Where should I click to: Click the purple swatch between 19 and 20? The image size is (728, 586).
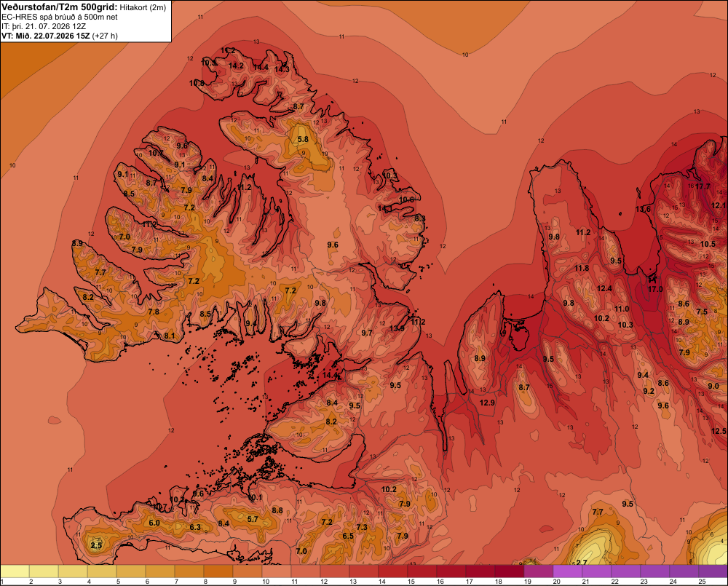tap(539, 571)
